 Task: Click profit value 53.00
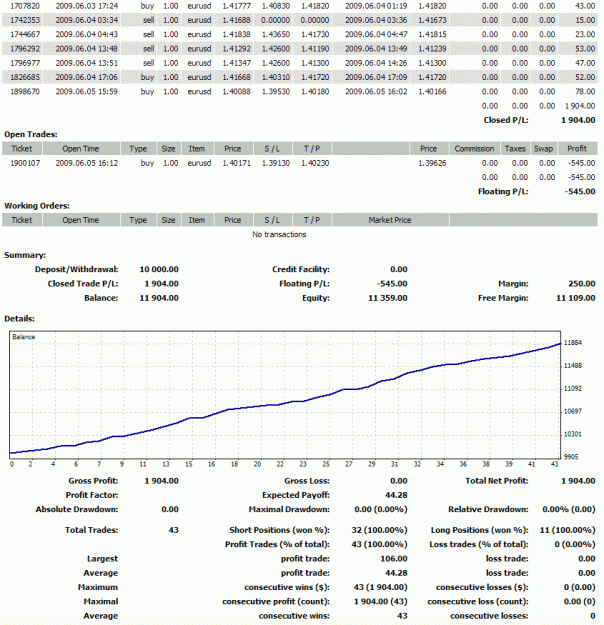tap(585, 49)
